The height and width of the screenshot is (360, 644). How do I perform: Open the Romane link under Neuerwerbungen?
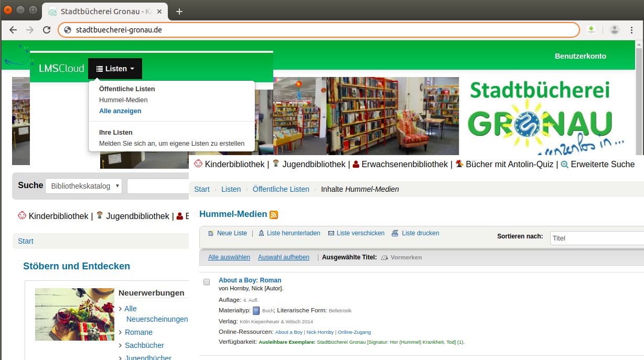point(138,332)
